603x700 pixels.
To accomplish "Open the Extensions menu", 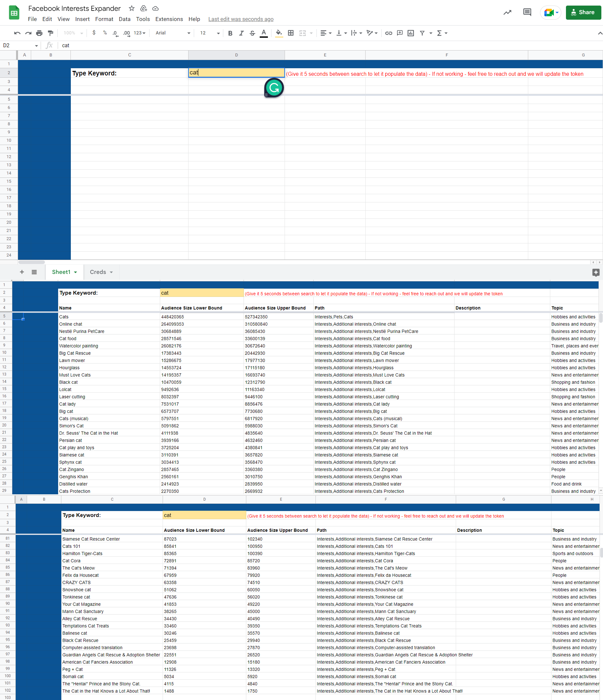I will tap(169, 19).
